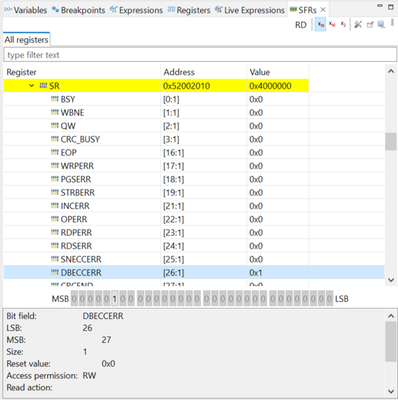Screen dimensions: 398x400
Task: Open the SFR settings wrench icon
Action: (358, 24)
